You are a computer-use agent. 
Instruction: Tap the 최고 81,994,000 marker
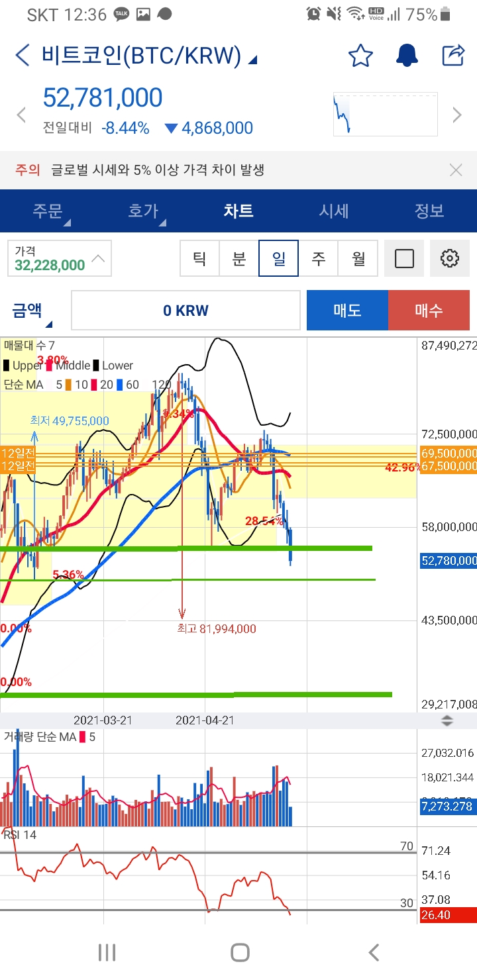217,629
